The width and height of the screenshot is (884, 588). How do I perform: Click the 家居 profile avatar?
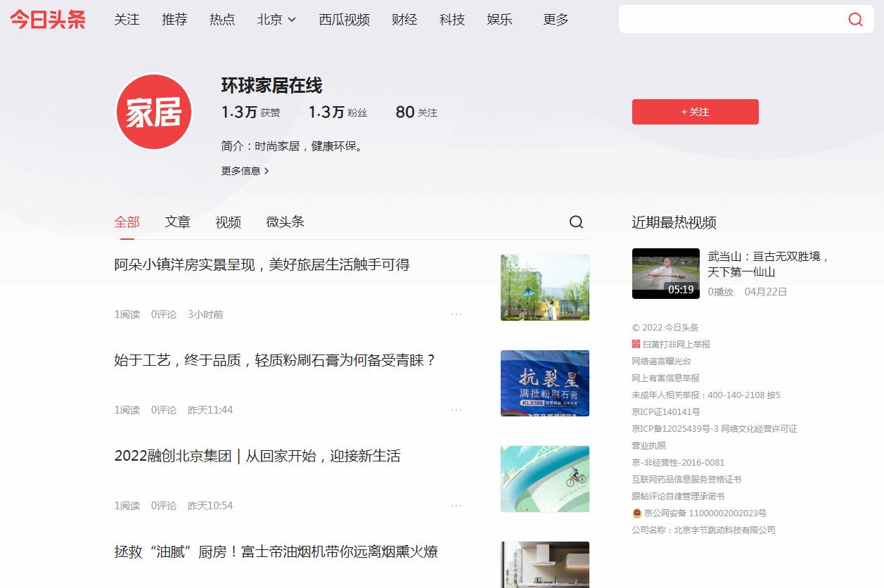tap(153, 112)
